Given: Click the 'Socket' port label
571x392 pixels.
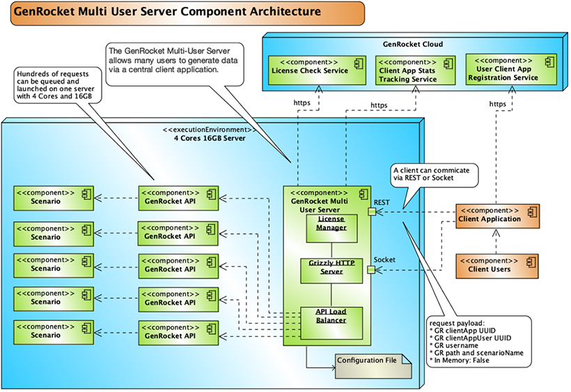Looking at the screenshot, I should 384,260.
